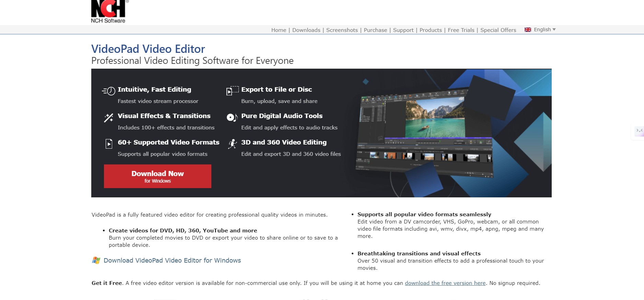This screenshot has height=300, width=644.
Task: Open the Screenshots menu item
Action: (342, 30)
